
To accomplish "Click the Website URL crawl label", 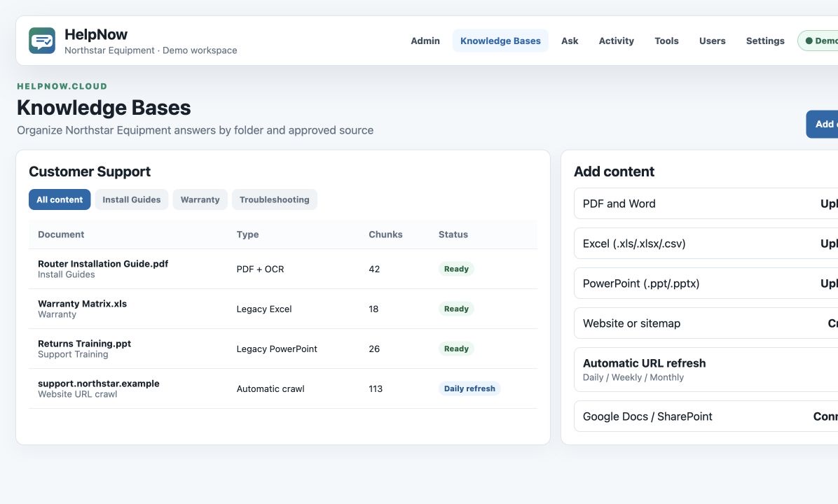I will (x=78, y=395).
